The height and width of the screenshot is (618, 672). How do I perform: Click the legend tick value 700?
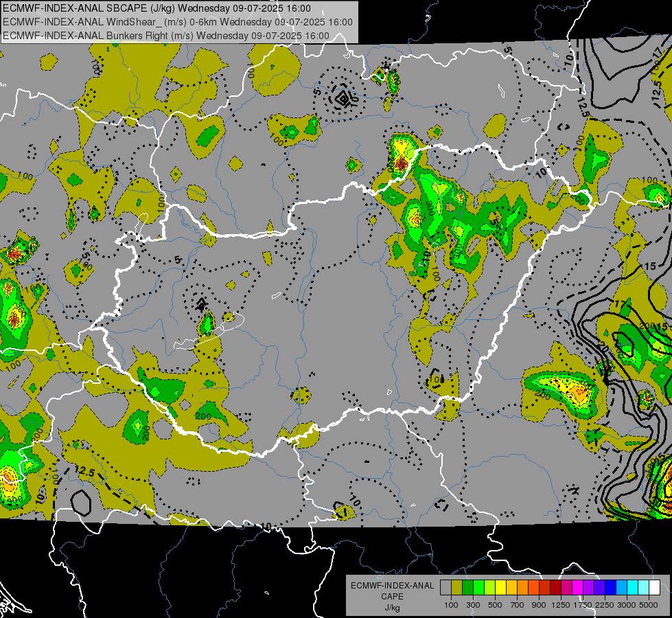coord(517,605)
